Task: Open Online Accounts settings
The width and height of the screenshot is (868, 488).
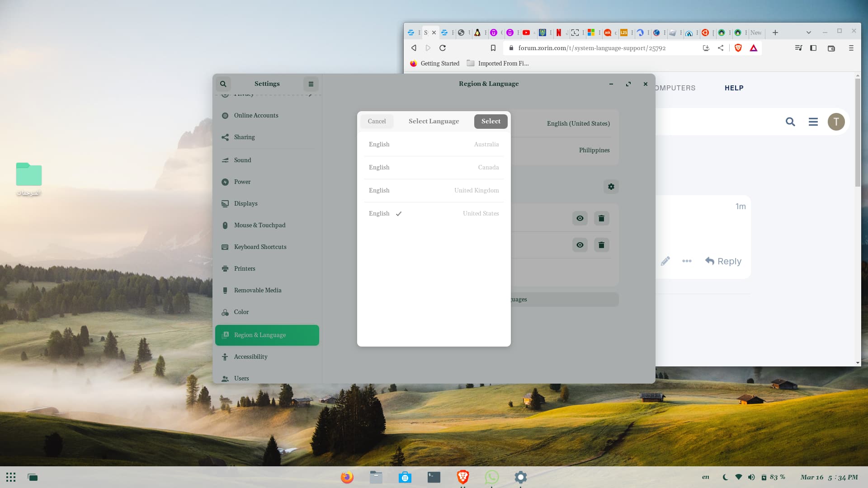Action: (x=267, y=116)
